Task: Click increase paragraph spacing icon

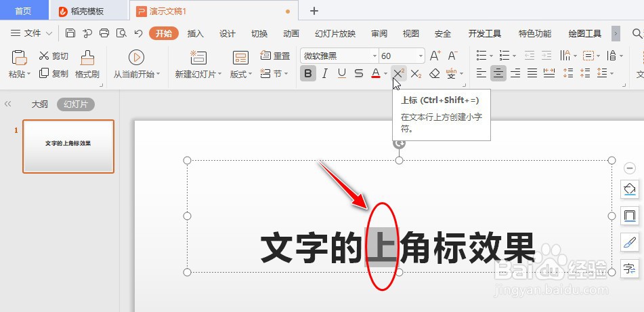Action: coord(568,73)
